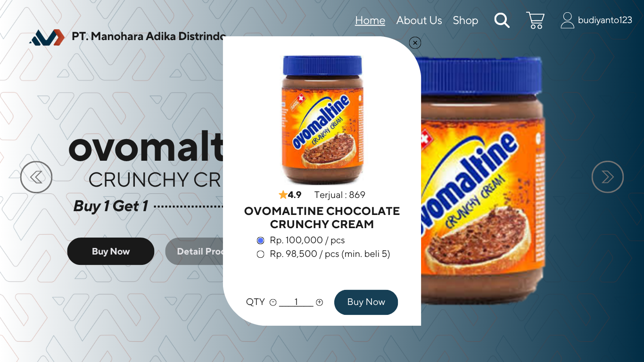Close the product popup

pos(415,43)
